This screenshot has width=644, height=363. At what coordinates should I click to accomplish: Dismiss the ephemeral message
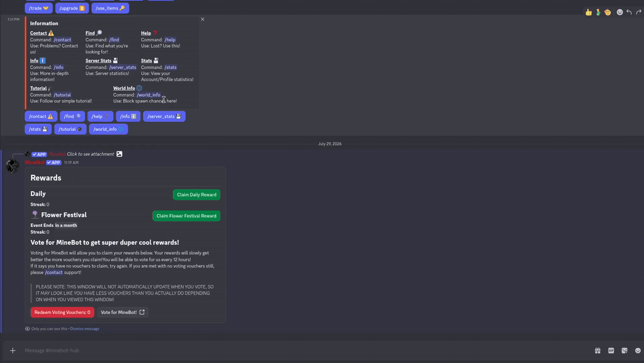click(84, 329)
